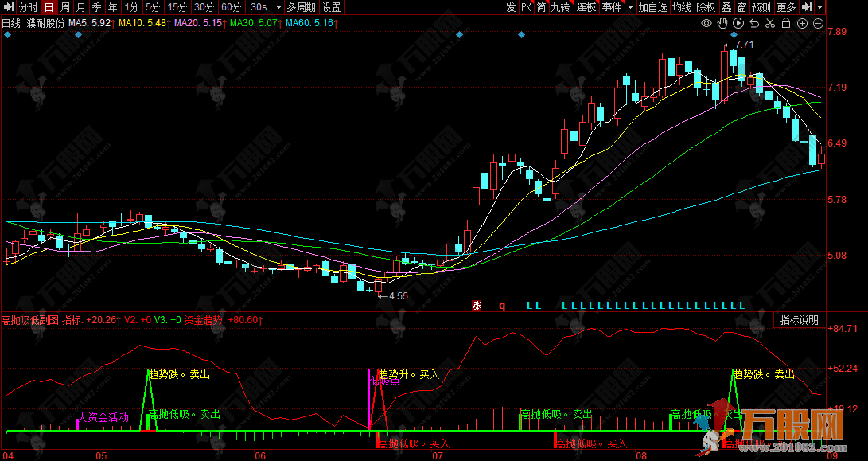This screenshot has width=868, height=461.
Task: Select the scissors cut tool
Action: click(x=769, y=23)
